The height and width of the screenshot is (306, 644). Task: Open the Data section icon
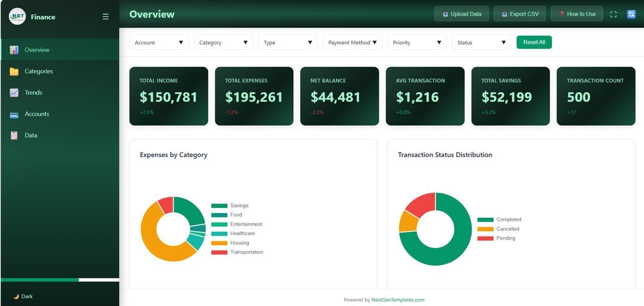click(x=15, y=135)
